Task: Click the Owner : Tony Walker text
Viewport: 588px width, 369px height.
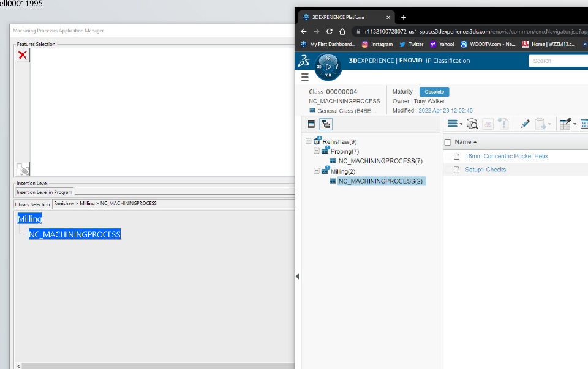Action: point(418,101)
